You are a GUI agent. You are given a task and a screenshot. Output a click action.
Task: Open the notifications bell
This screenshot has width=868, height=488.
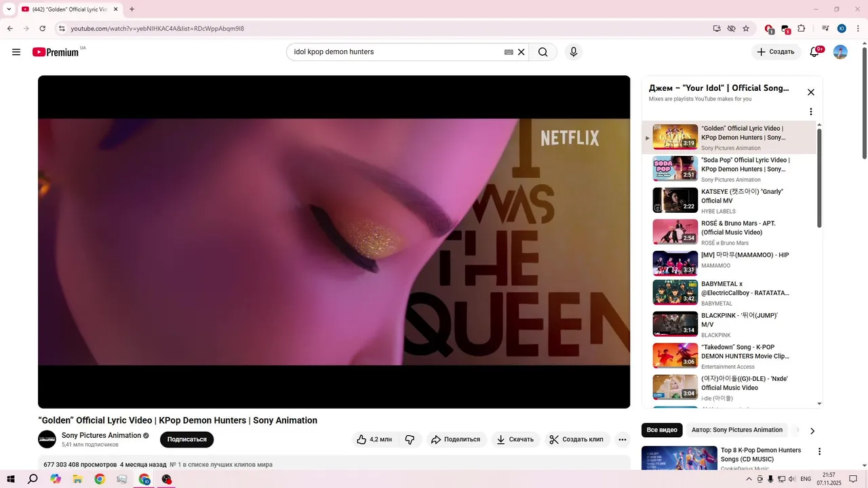coord(814,52)
